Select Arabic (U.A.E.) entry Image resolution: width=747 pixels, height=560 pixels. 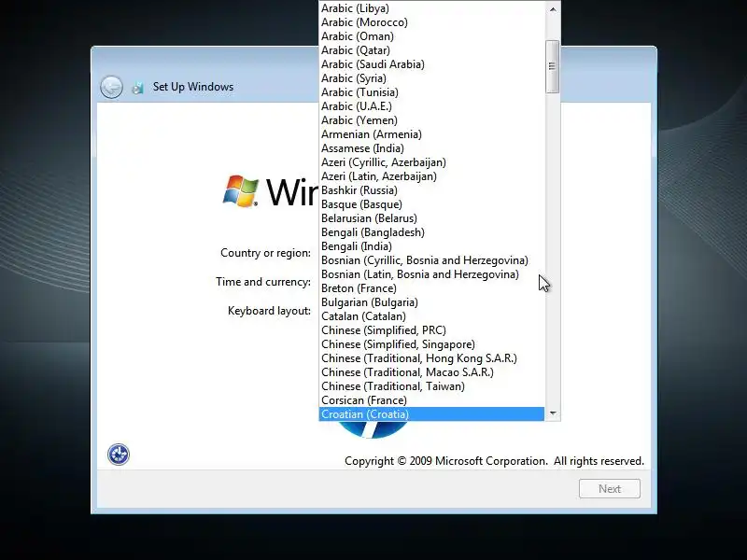pos(431,106)
